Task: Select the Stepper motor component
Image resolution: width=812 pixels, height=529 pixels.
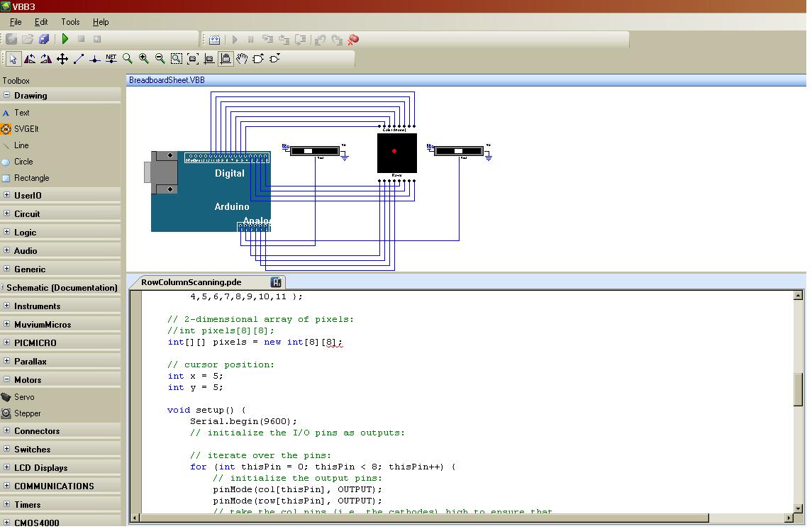Action: coord(27,413)
